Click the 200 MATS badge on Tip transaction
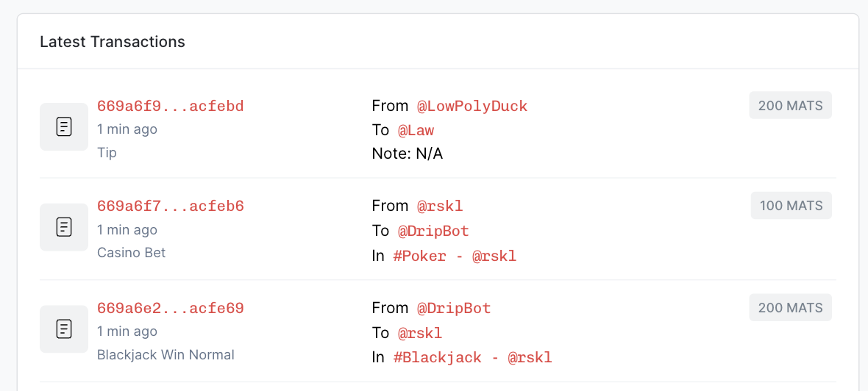This screenshot has width=868, height=391. 791,105
